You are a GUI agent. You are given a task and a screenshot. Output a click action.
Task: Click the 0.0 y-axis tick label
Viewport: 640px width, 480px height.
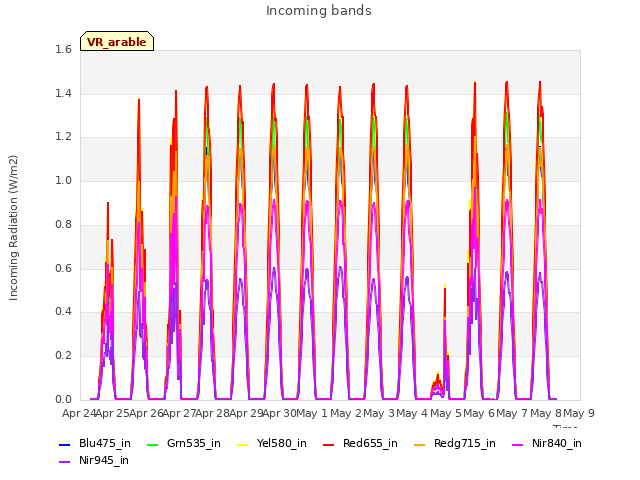[x=63, y=399]
